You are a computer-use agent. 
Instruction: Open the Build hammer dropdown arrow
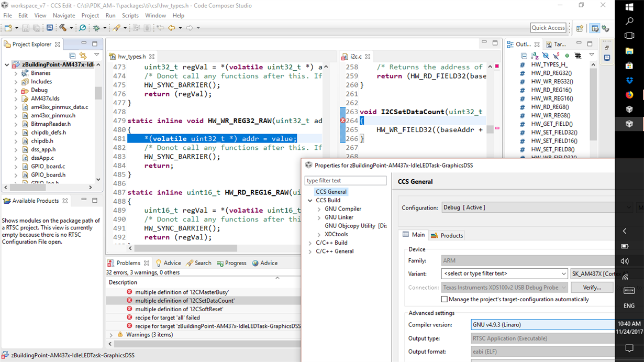click(x=71, y=28)
